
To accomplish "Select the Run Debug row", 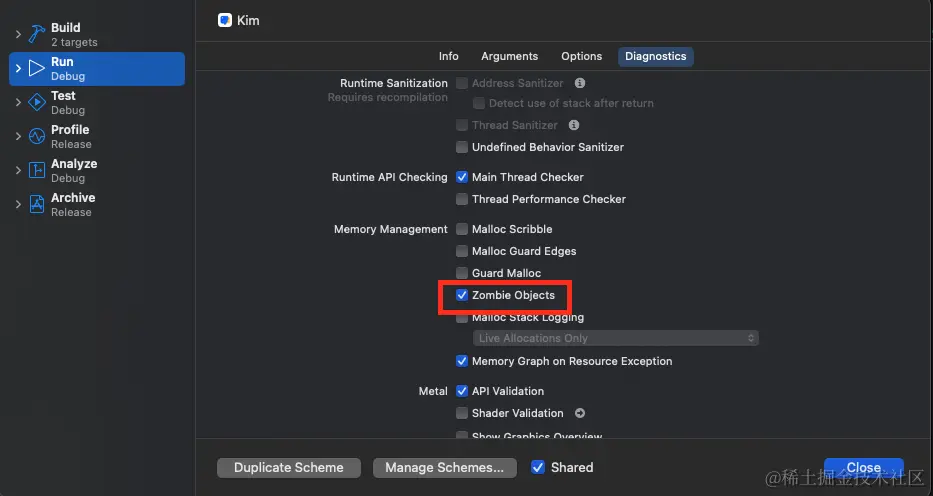I will click(x=97, y=68).
